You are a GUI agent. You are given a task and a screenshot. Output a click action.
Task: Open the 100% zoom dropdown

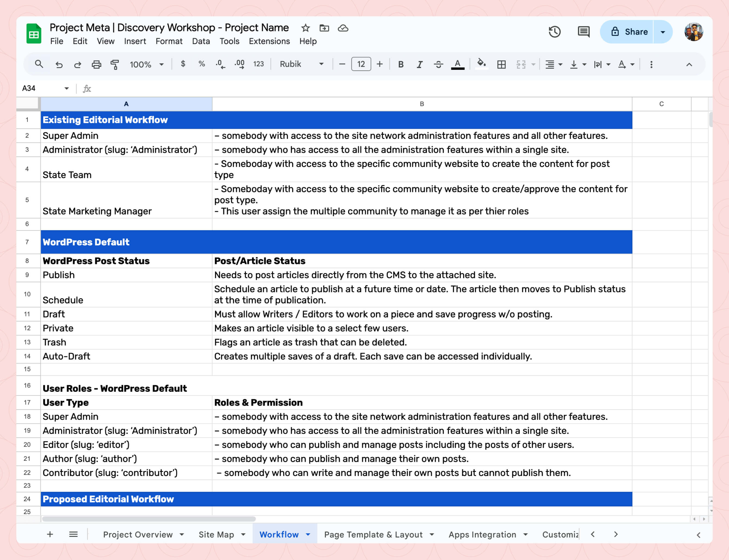(x=147, y=64)
